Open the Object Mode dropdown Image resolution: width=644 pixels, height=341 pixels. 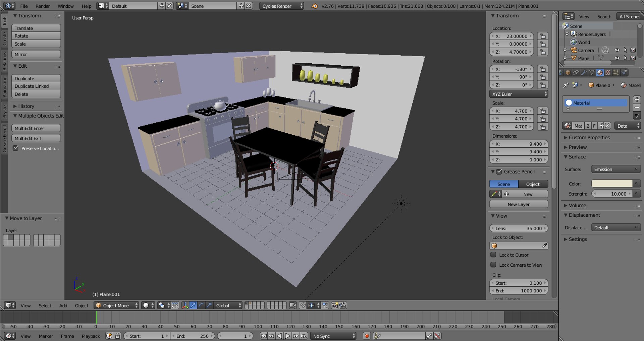[116, 305]
